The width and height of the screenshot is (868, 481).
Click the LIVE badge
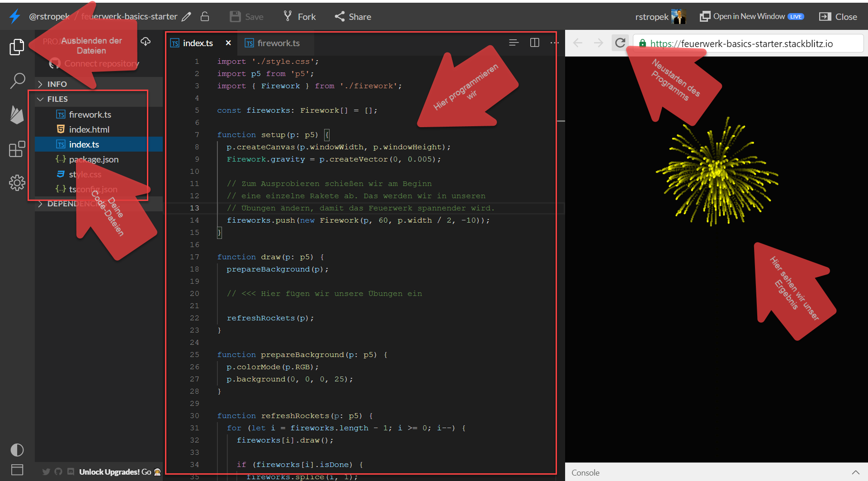[796, 17]
